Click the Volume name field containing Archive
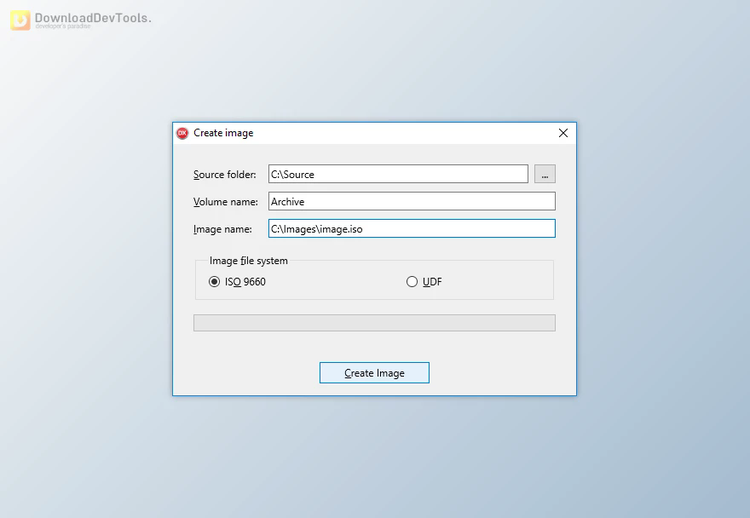Image resolution: width=750 pixels, height=518 pixels. point(412,201)
